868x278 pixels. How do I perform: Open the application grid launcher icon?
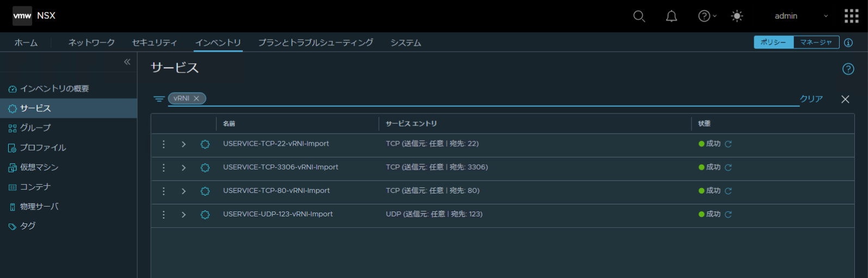tap(851, 16)
